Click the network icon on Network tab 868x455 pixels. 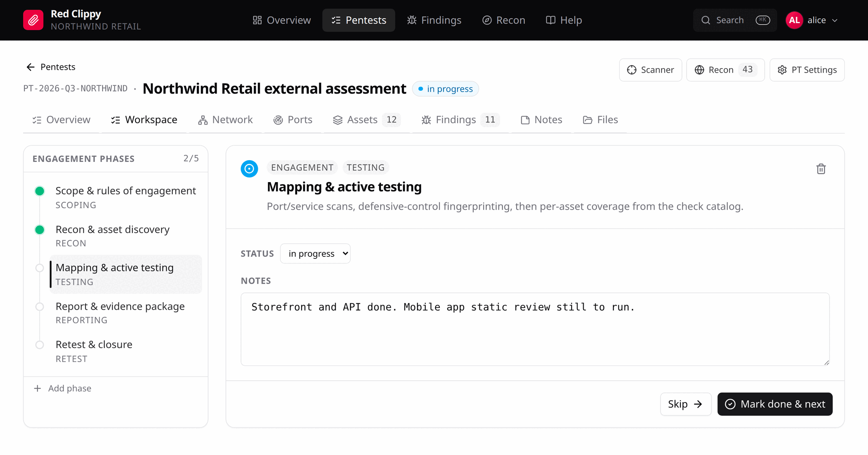[203, 120]
